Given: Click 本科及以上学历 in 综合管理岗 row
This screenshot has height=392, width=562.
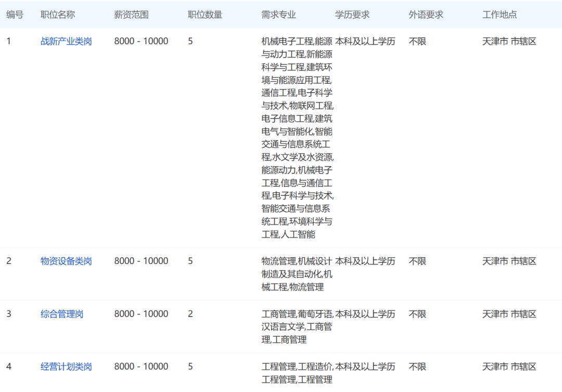Looking at the screenshot, I should click(x=365, y=314).
